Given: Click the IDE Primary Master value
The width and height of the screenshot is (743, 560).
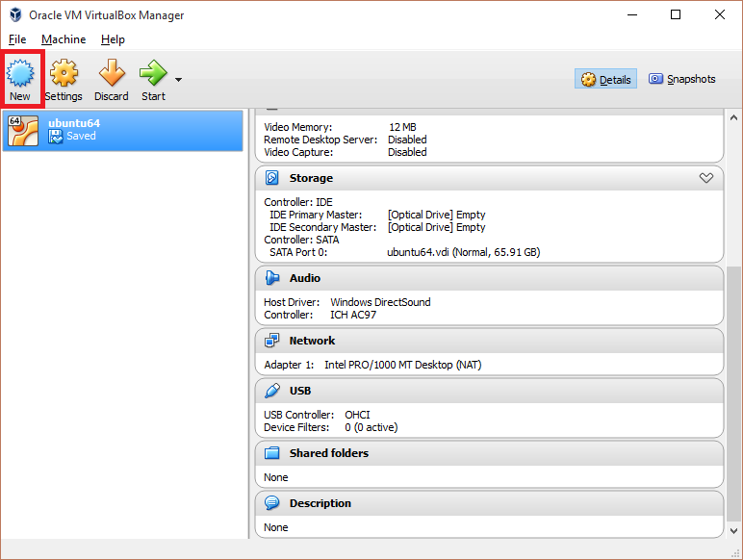Looking at the screenshot, I should coord(436,215).
